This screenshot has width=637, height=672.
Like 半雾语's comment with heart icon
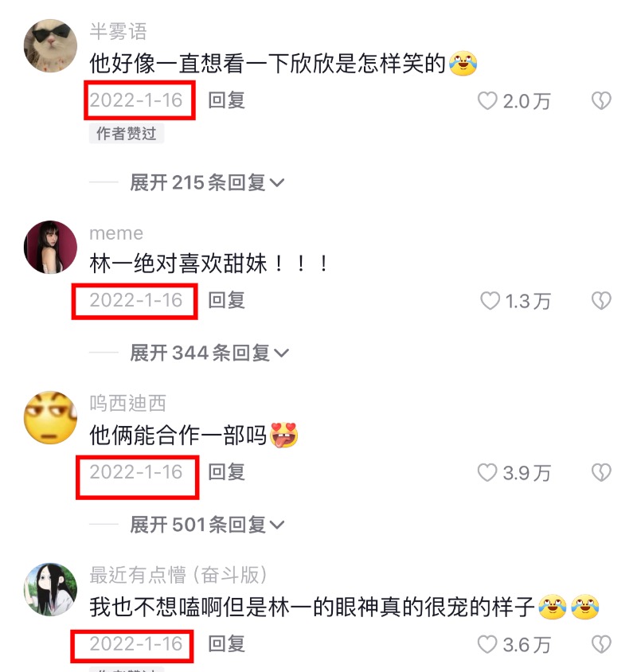click(x=487, y=101)
